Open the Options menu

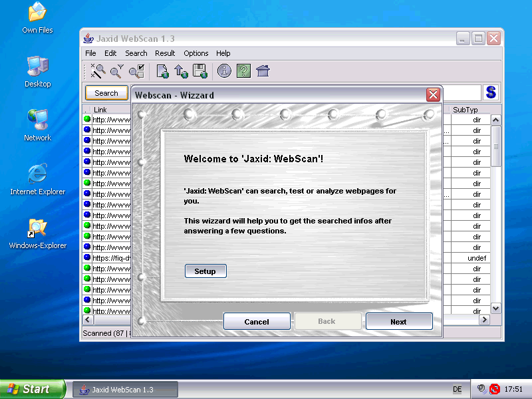click(x=196, y=53)
